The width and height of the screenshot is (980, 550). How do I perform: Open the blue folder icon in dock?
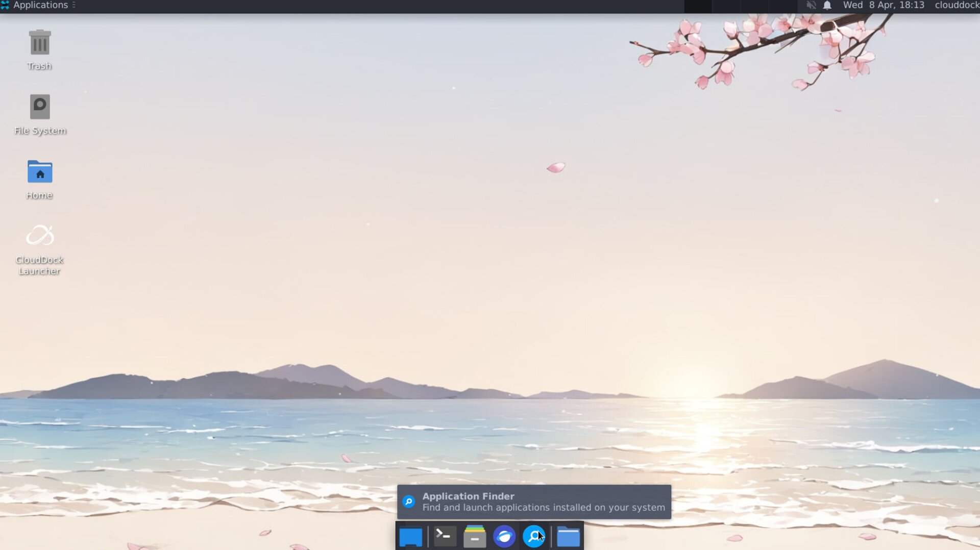pos(568,537)
